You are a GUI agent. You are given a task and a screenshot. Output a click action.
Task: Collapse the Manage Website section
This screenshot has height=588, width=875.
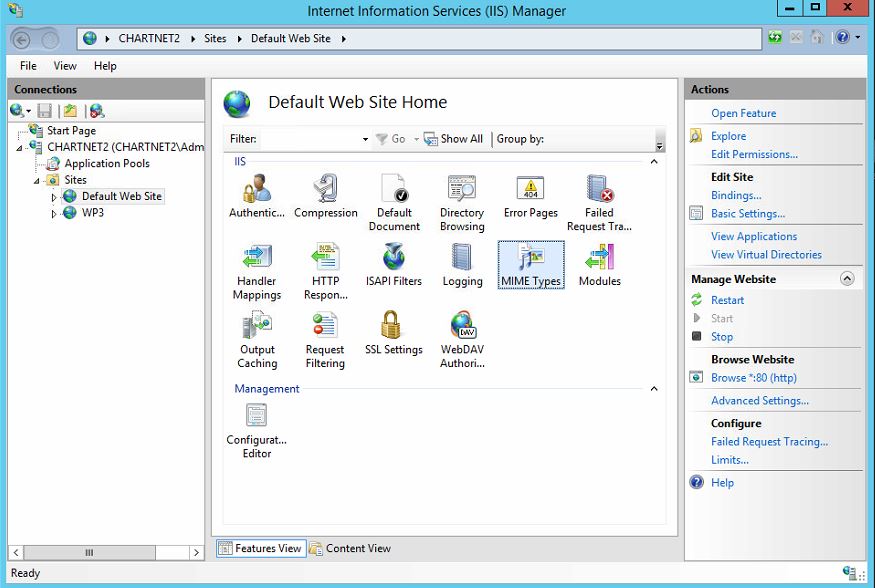pyautogui.click(x=847, y=279)
